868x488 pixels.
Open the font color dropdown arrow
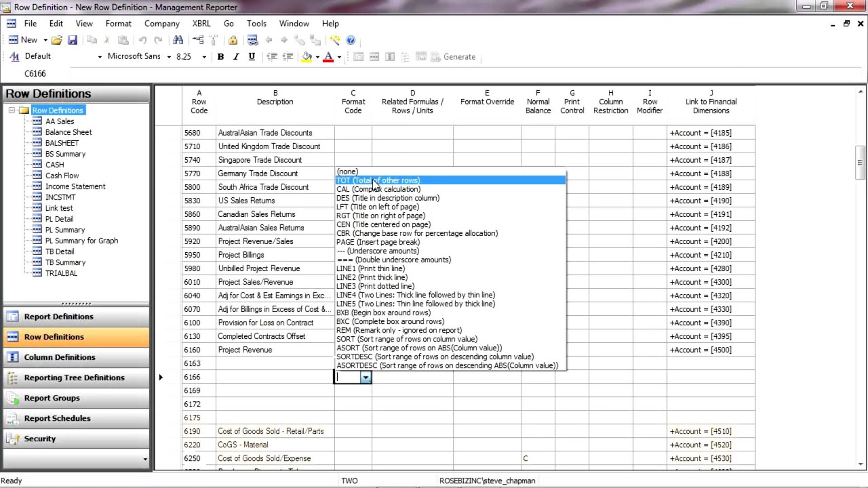pos(339,57)
